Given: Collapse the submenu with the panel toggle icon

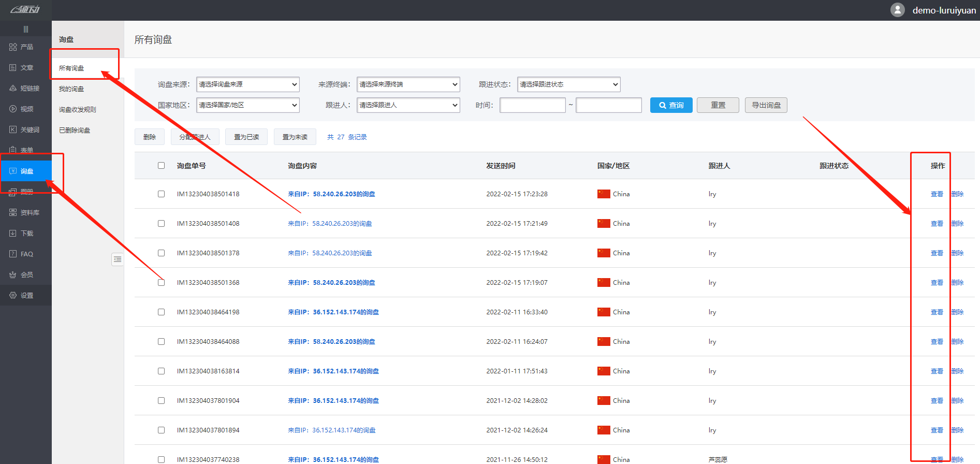Looking at the screenshot, I should (118, 259).
